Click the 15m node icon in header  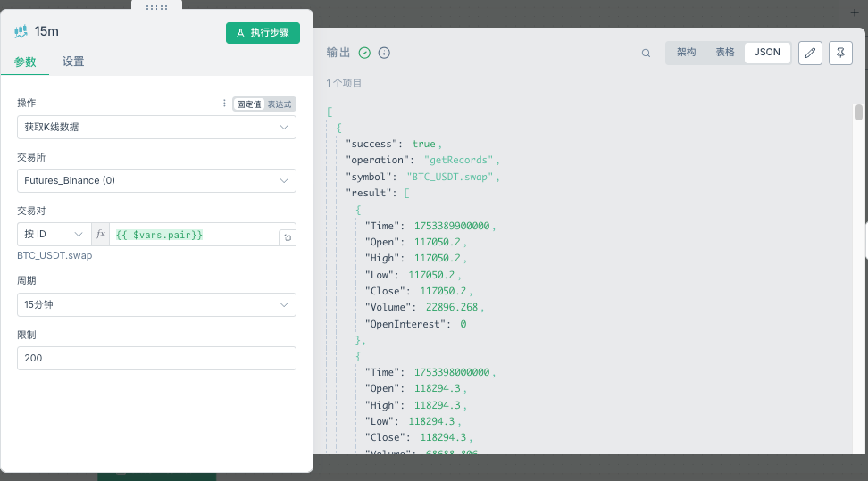pyautogui.click(x=21, y=32)
